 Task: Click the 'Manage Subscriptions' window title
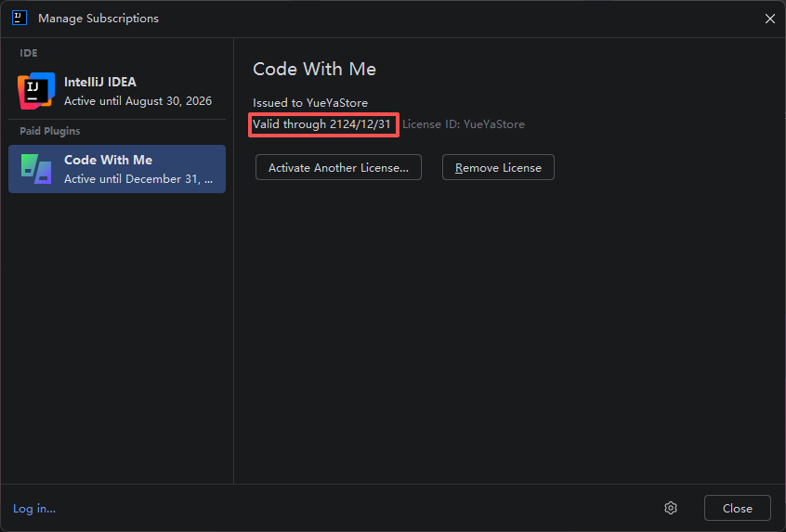tap(98, 19)
